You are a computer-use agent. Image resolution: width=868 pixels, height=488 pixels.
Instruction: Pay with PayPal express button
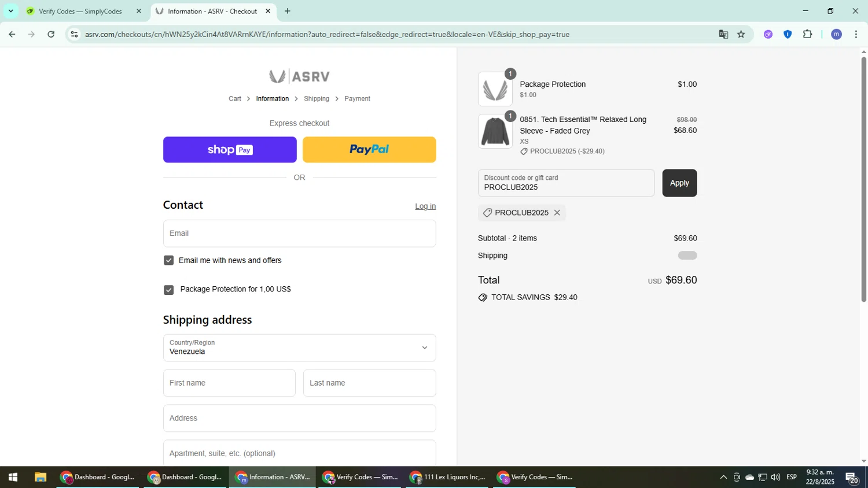point(369,150)
